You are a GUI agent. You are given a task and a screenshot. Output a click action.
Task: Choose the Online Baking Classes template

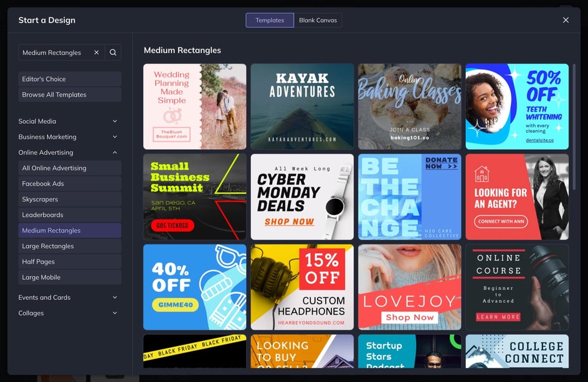pyautogui.click(x=409, y=106)
